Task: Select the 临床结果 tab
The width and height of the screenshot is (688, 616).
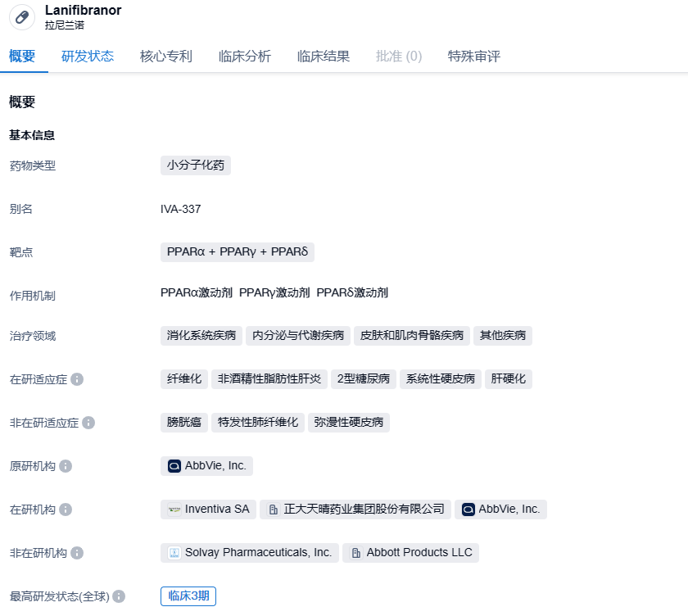Action: pos(324,57)
